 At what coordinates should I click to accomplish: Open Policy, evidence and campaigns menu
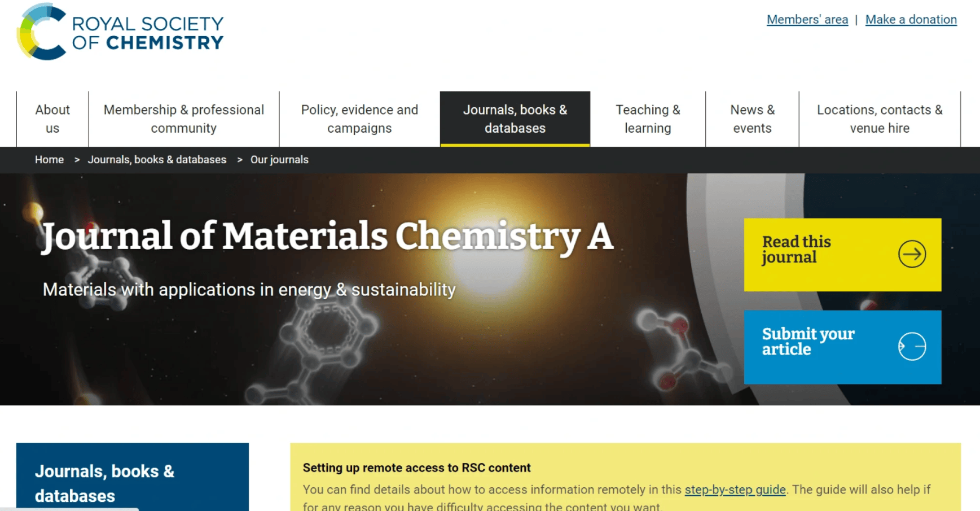[x=359, y=119]
